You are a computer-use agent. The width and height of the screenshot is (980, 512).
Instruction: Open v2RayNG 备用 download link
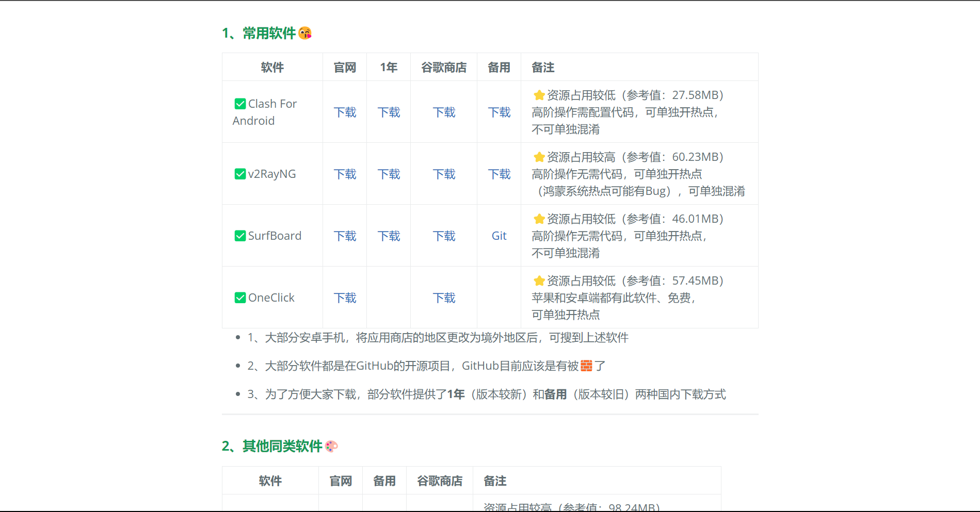point(499,174)
